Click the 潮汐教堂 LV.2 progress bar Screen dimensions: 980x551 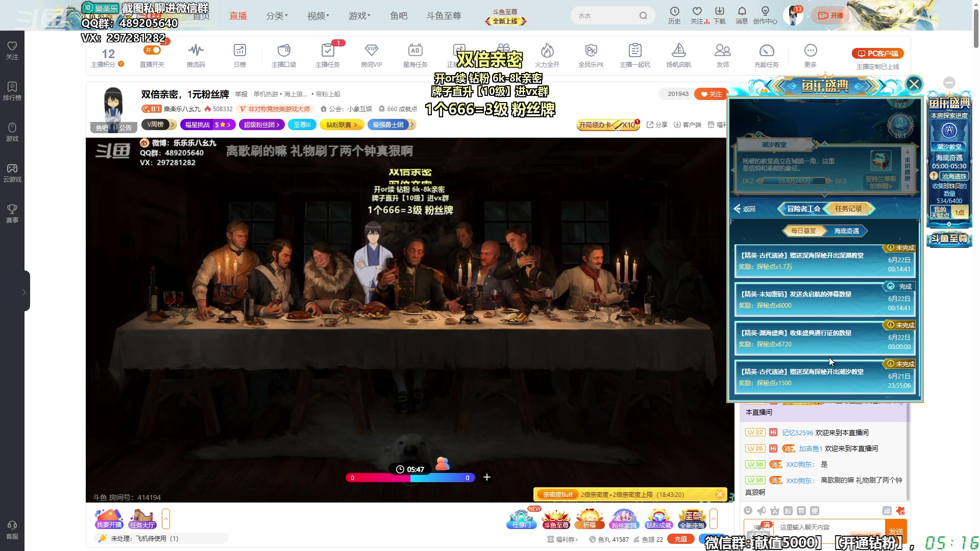tap(794, 181)
